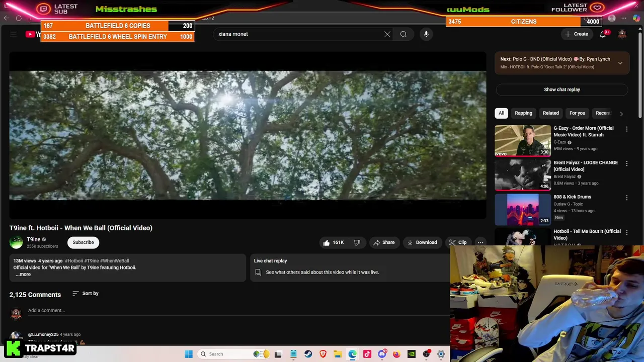Open the Sort by comments dropdown
Viewport: 644px width, 362px height.
point(86,293)
